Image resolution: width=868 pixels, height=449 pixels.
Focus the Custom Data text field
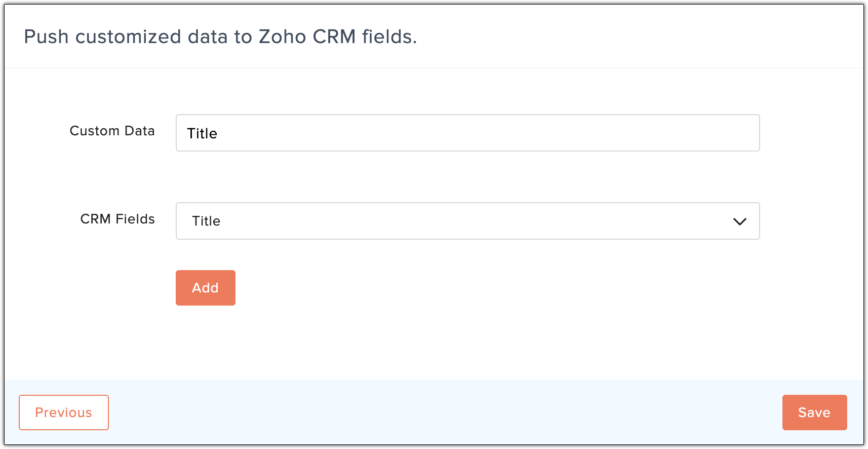(x=467, y=133)
